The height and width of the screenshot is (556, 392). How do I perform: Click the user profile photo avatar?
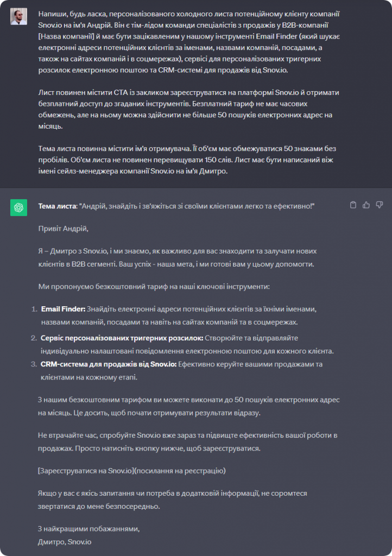tap(18, 16)
